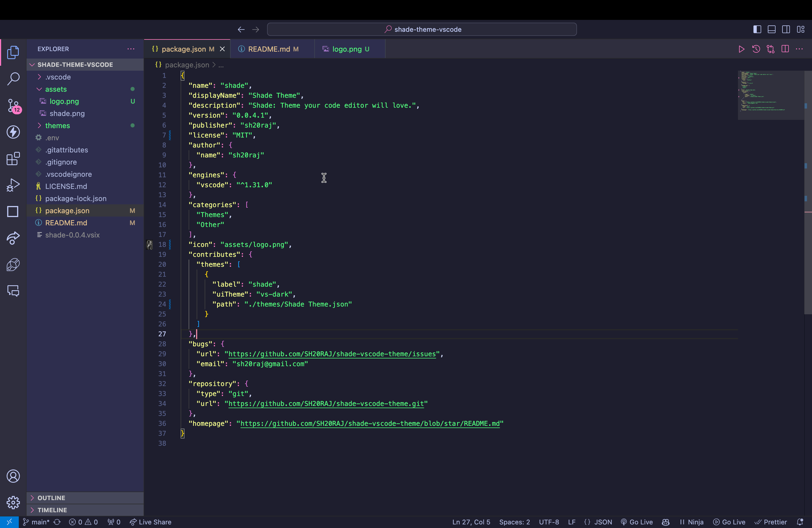Toggle the bottom panel visibility
The image size is (812, 528).
[x=771, y=29]
